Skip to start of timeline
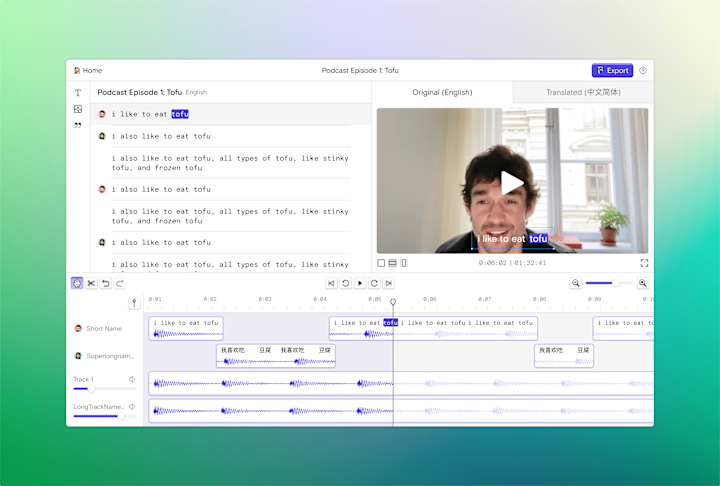This screenshot has height=486, width=720. tap(331, 283)
